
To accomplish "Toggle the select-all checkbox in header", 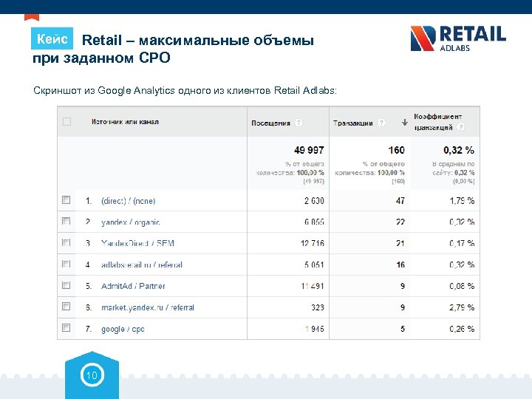I will [66, 121].
